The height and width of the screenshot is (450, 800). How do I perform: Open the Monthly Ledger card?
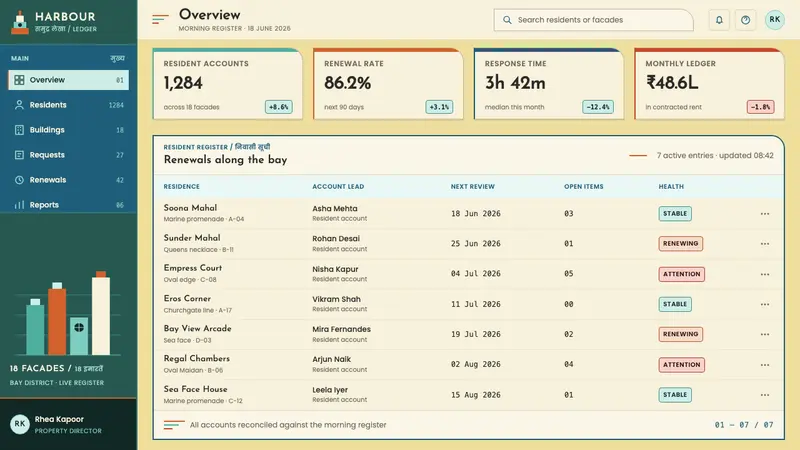tap(709, 84)
